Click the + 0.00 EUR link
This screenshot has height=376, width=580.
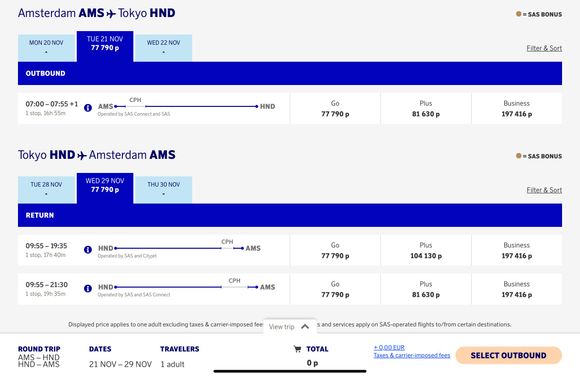389,348
